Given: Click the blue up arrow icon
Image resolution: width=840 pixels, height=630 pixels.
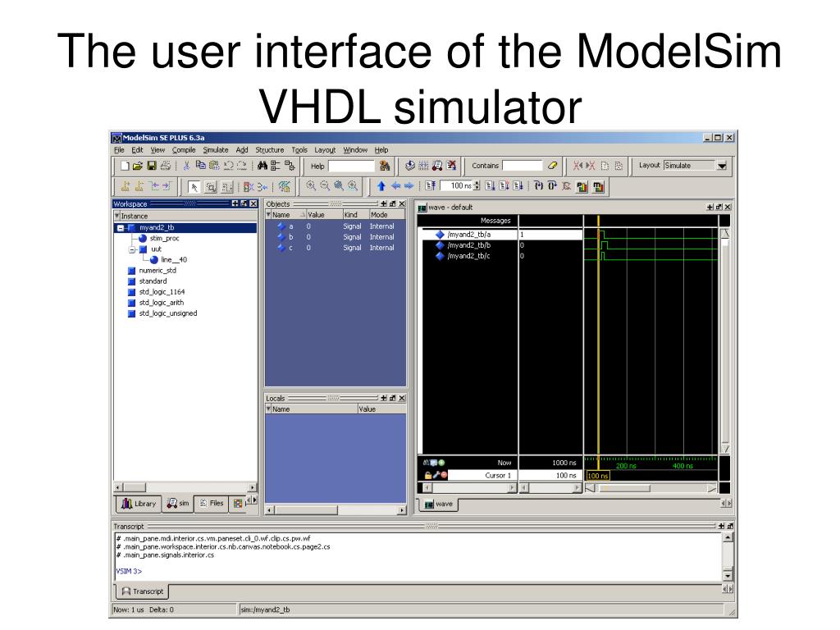Looking at the screenshot, I should click(x=381, y=186).
